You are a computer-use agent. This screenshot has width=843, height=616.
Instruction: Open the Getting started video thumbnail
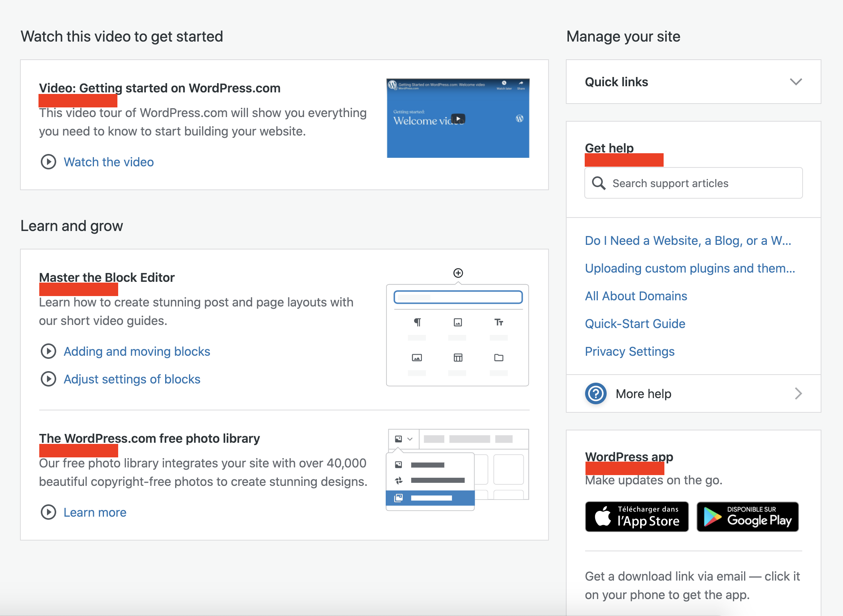pyautogui.click(x=458, y=118)
